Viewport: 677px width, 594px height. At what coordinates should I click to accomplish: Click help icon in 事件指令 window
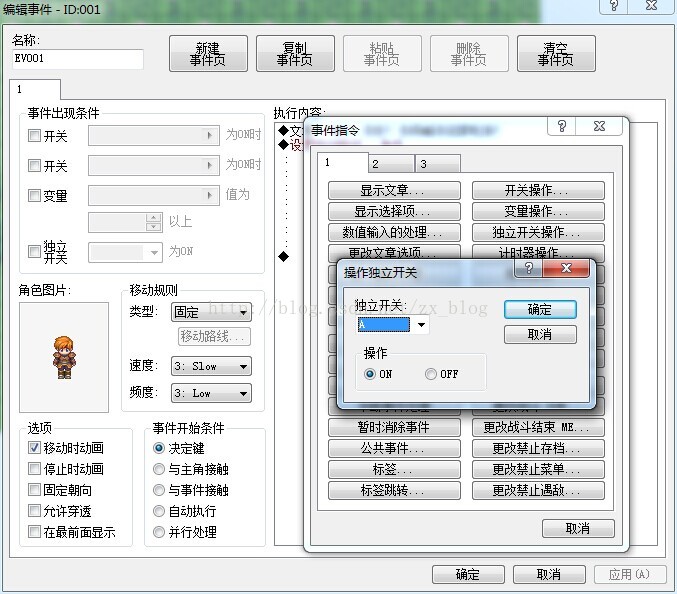click(x=561, y=126)
